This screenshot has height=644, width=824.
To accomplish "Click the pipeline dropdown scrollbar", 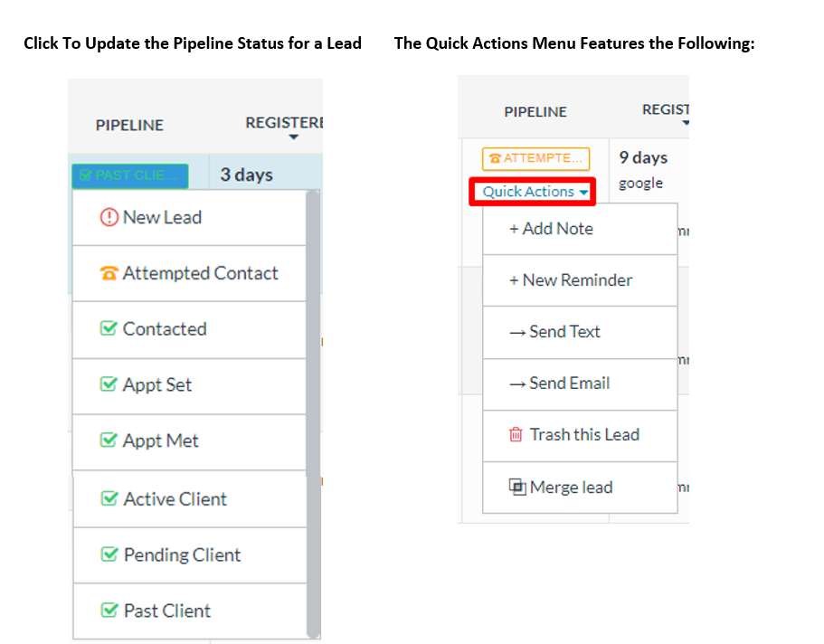I will click(313, 414).
